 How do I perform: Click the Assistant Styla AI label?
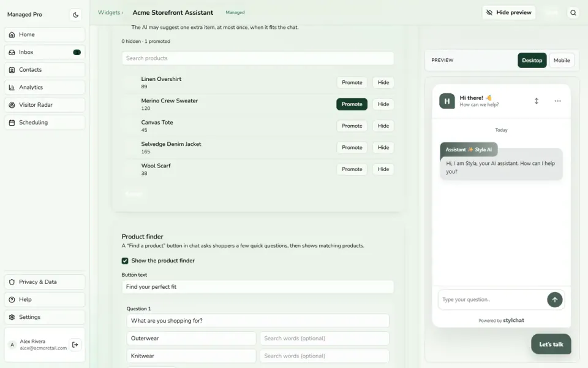click(469, 150)
